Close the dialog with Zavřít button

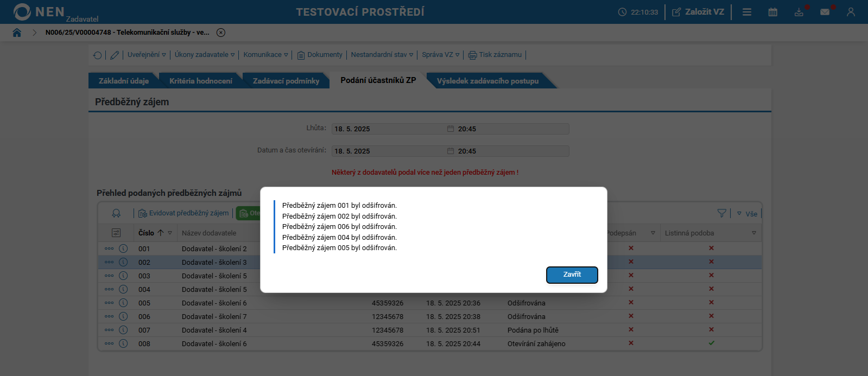coord(572,275)
